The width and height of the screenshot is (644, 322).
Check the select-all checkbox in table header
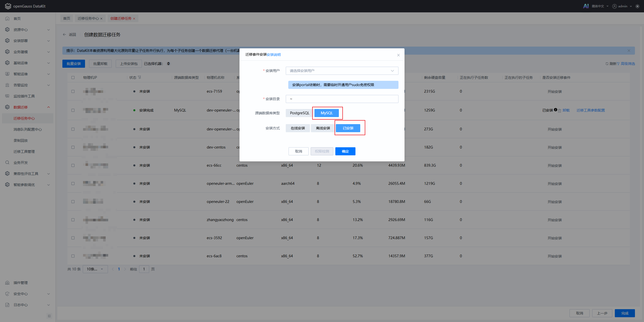point(73,78)
